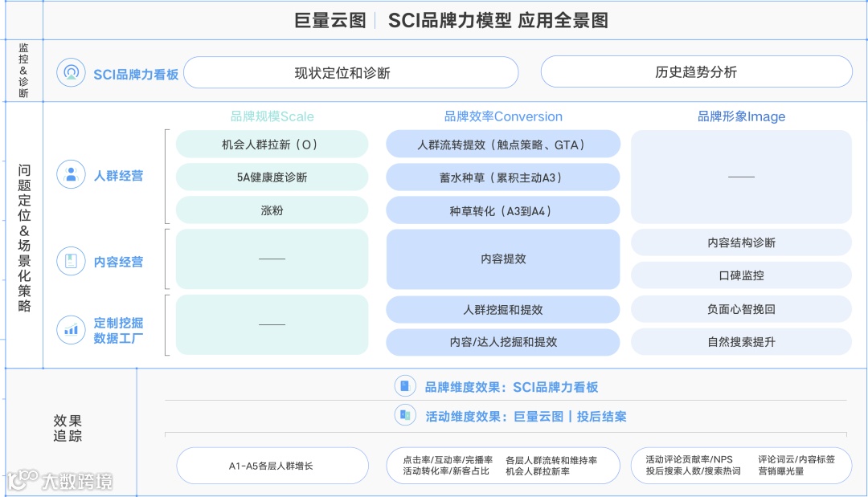
Task: Click the 品牌形象Image column header
Action: click(x=741, y=116)
